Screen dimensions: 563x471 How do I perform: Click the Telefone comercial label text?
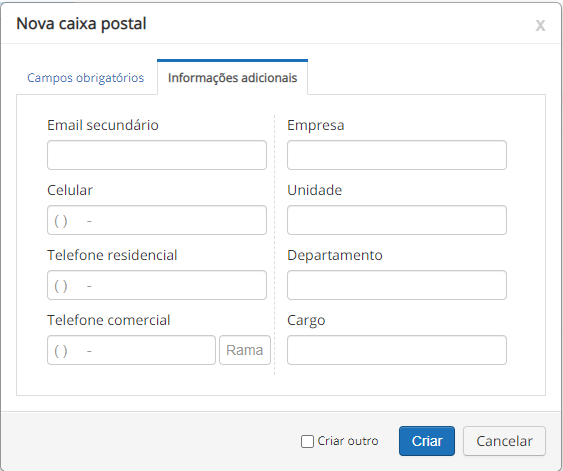109,320
